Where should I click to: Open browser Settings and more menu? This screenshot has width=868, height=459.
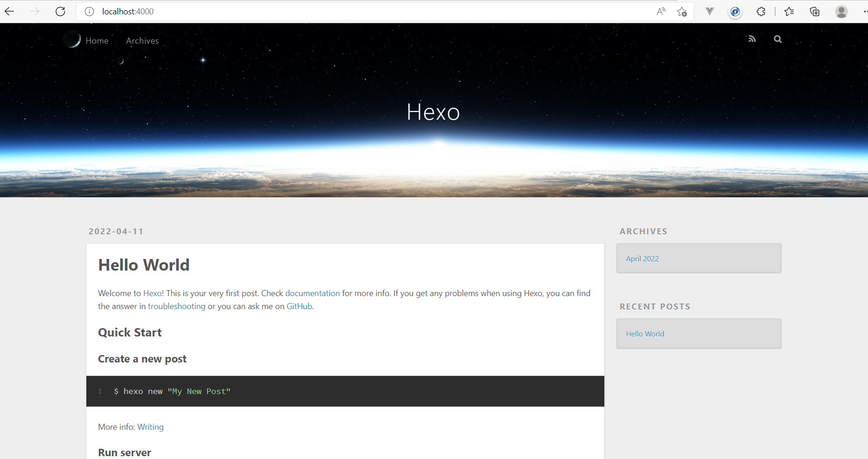pyautogui.click(x=865, y=12)
